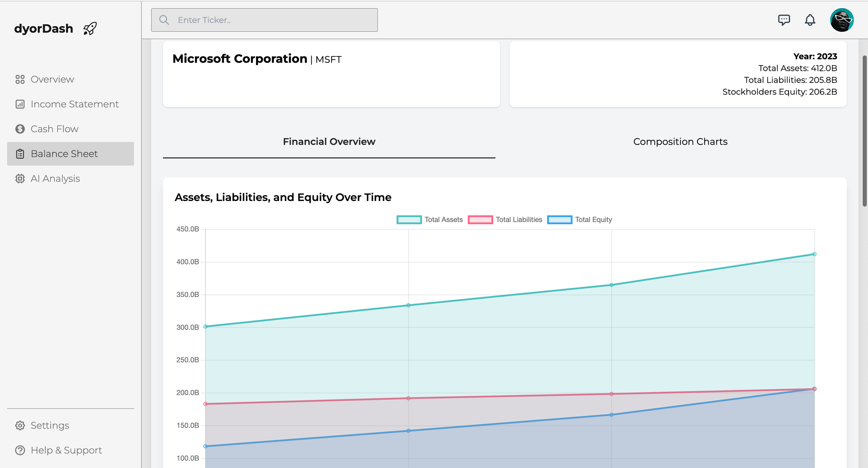Click 'Total Liabilities: 205.8B' summary text

[x=790, y=80]
